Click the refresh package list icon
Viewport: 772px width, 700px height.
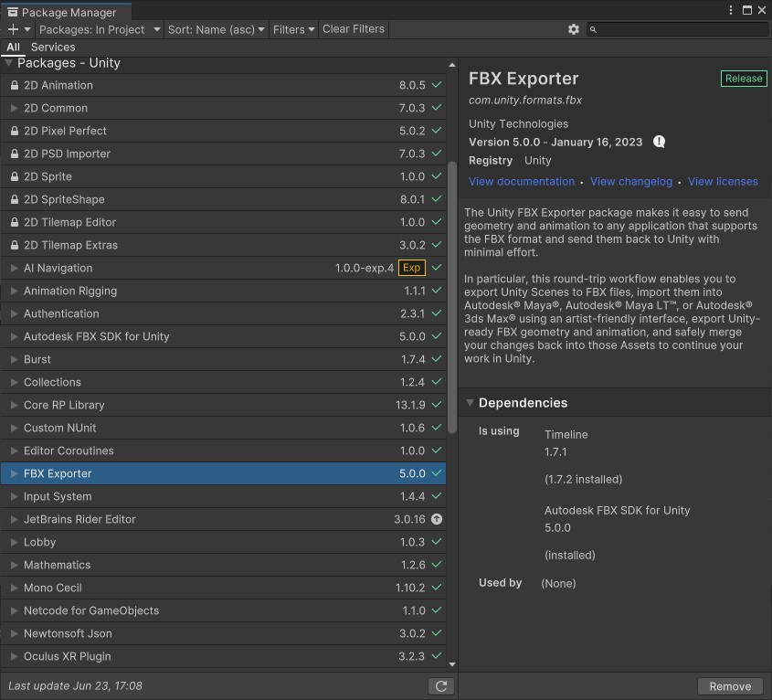pyautogui.click(x=441, y=686)
